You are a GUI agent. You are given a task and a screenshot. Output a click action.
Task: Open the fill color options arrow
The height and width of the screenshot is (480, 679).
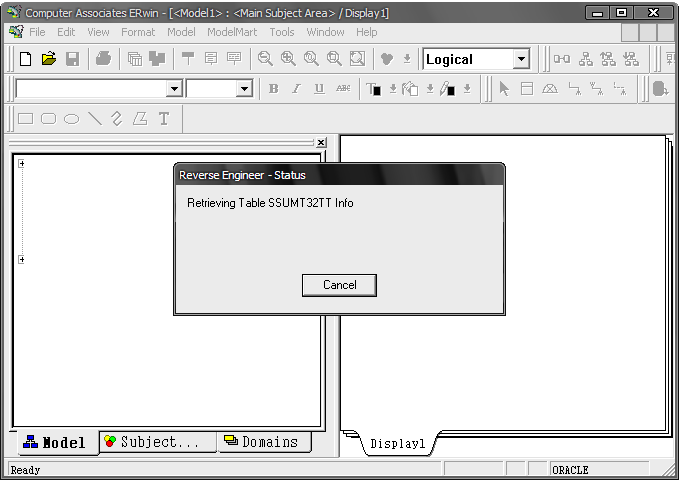[x=430, y=89]
